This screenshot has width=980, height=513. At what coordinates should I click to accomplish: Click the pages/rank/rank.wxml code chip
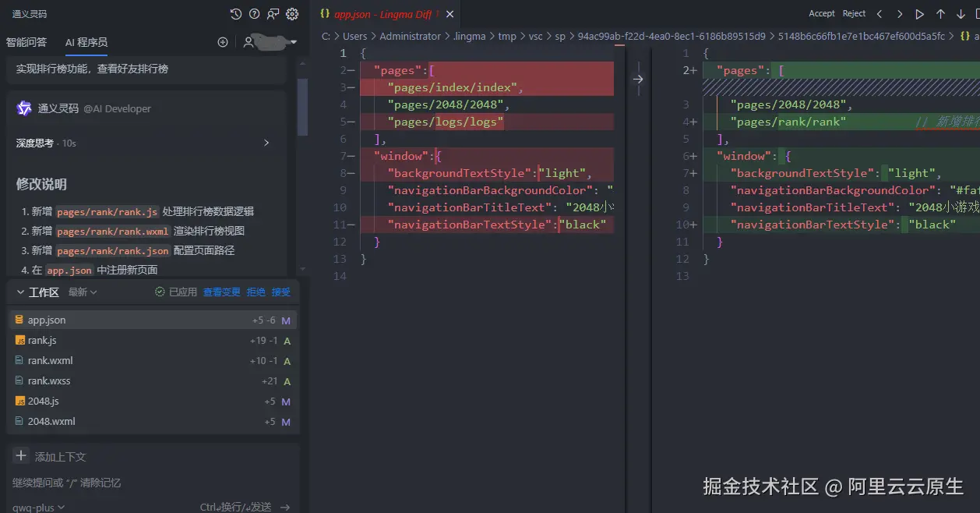[113, 231]
